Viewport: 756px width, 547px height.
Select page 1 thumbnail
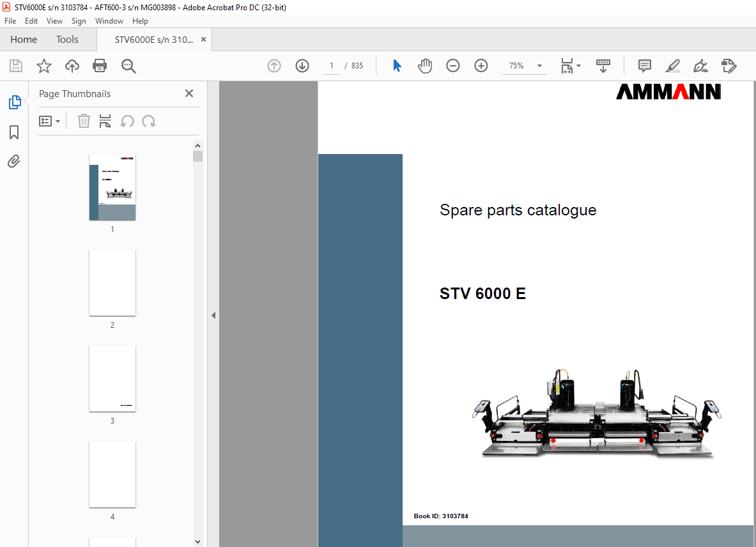112,187
